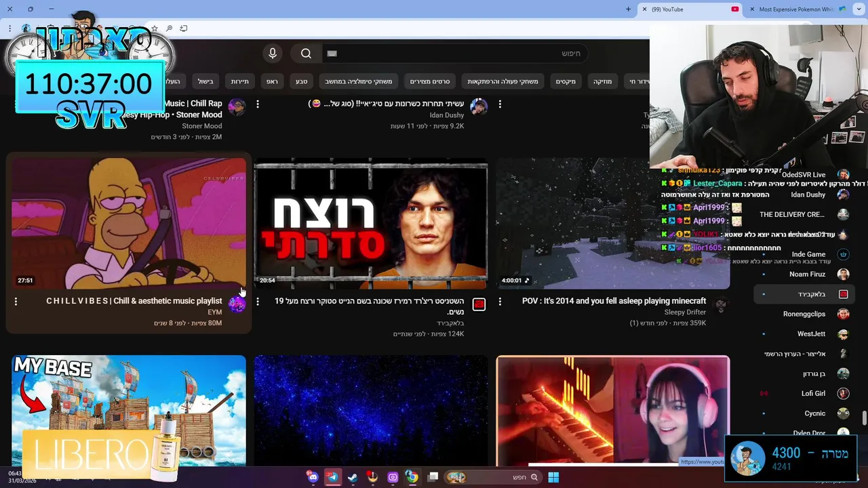Viewport: 868px width, 488px height.
Task: Open Discord from the taskbar
Action: (313, 477)
